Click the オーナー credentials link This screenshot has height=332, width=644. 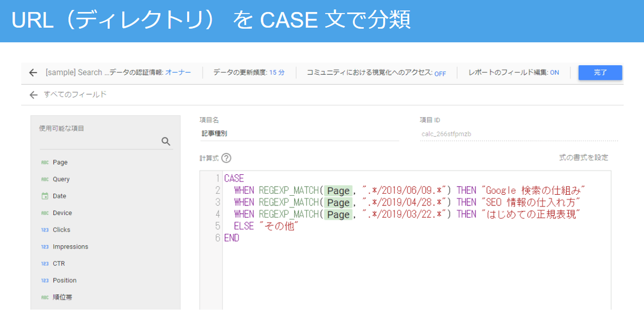178,72
